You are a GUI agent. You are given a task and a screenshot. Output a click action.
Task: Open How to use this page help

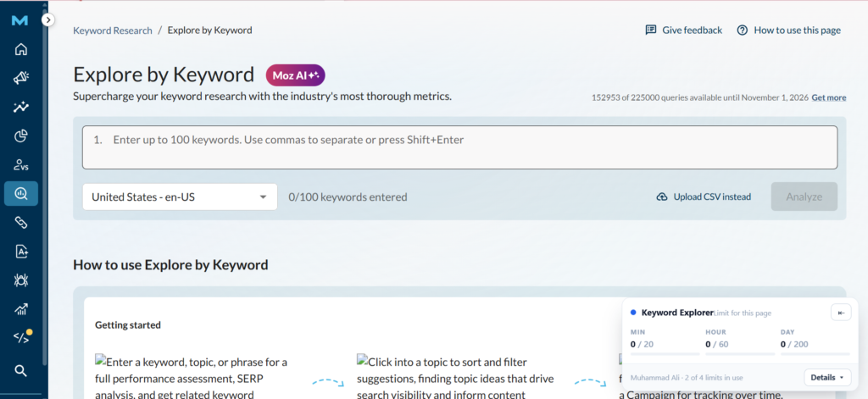[x=789, y=30]
